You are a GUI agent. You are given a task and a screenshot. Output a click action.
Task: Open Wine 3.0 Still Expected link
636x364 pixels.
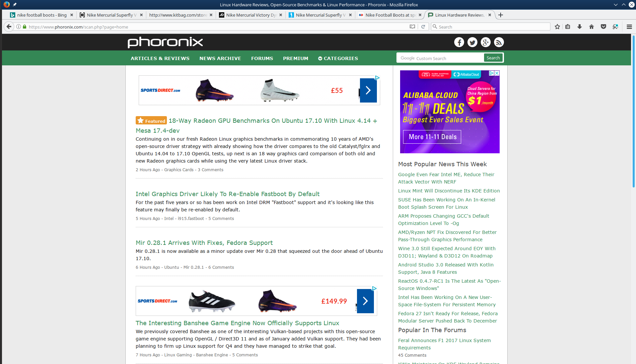point(447,252)
